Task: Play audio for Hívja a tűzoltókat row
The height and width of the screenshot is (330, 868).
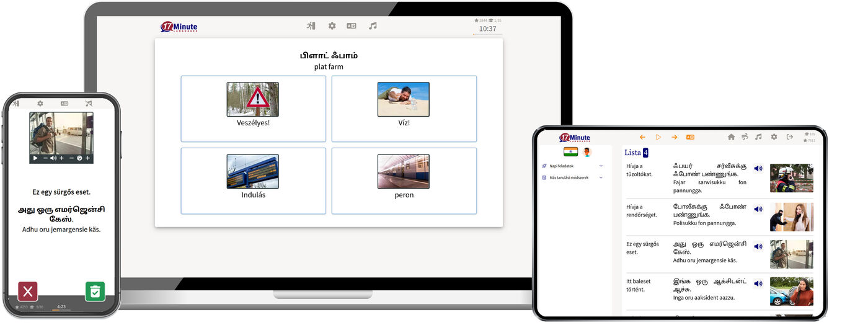Action: click(758, 169)
